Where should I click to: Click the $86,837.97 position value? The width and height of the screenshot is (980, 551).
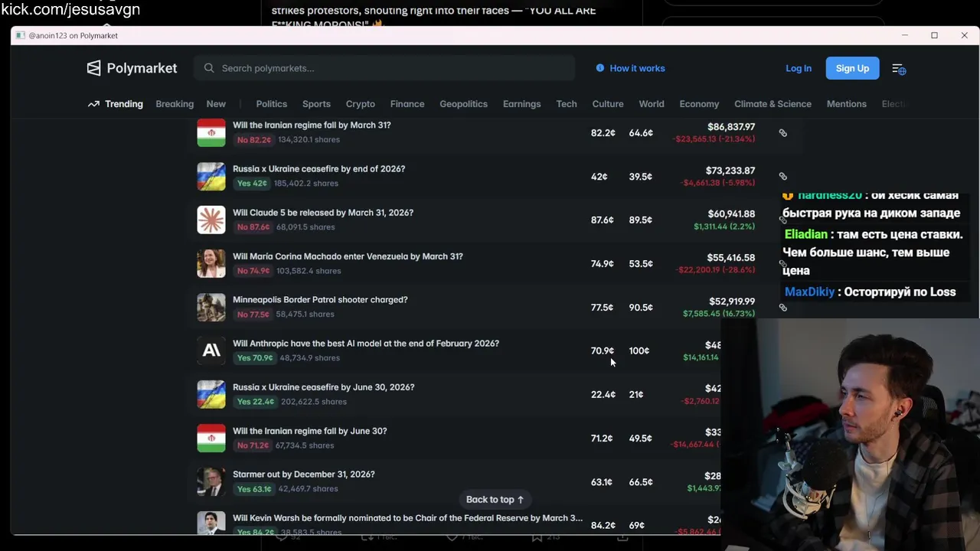731,126
